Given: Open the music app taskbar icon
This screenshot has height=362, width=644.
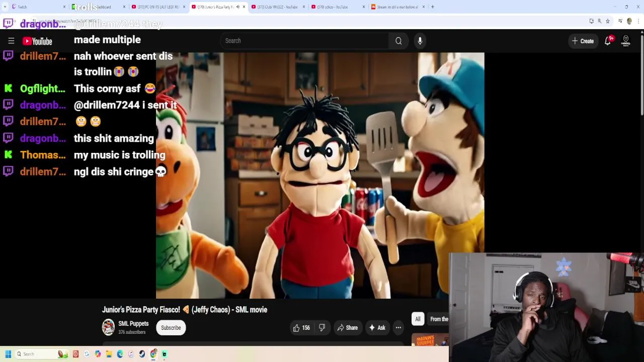Looking at the screenshot, I should 131,354.
